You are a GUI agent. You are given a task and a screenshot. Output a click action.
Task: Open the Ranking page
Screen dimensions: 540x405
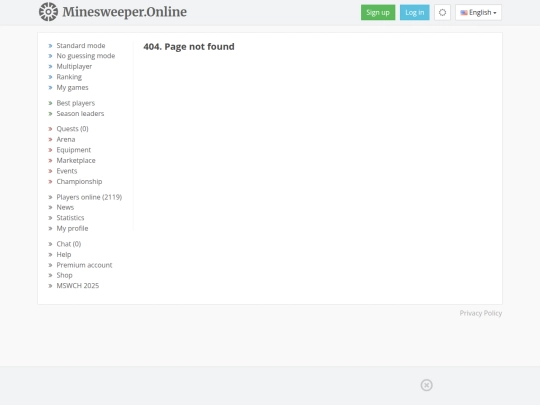pyautogui.click(x=69, y=77)
